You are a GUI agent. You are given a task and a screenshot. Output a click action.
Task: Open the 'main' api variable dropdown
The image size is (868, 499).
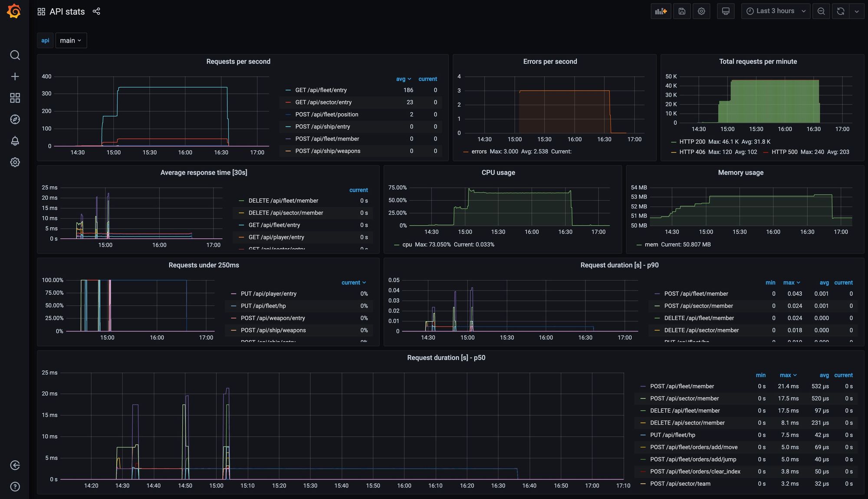pyautogui.click(x=71, y=40)
